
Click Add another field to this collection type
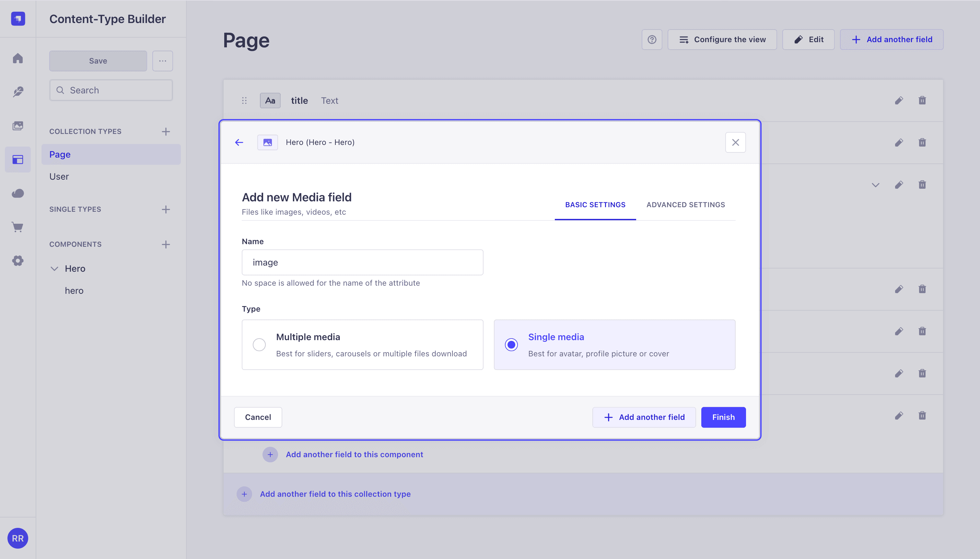pyautogui.click(x=335, y=494)
